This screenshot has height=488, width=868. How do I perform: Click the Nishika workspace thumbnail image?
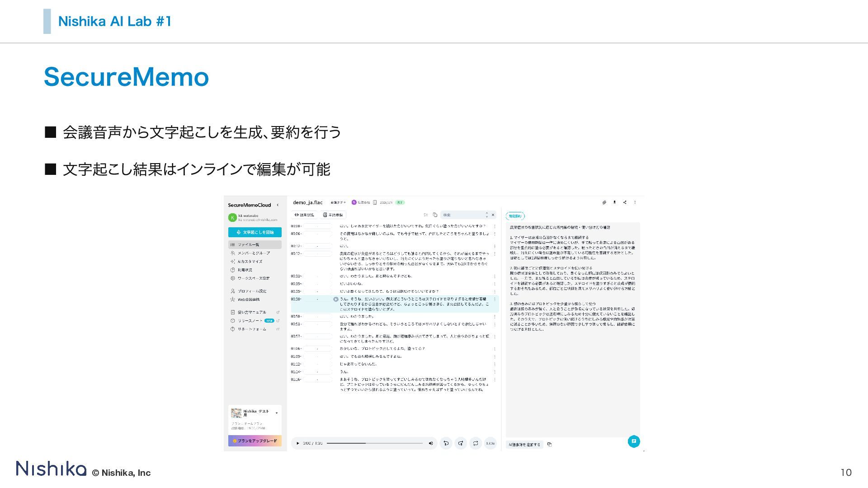[x=236, y=413]
